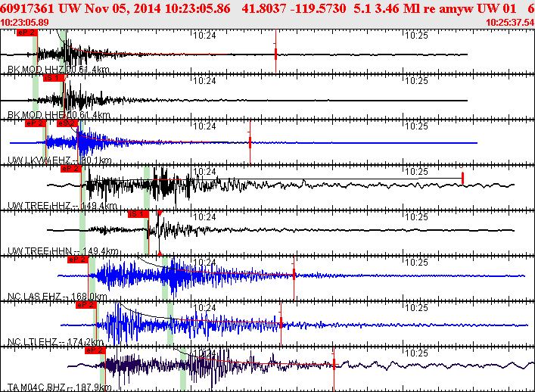Click the station label NC LAS EHZ 168.0km

(x=58, y=297)
